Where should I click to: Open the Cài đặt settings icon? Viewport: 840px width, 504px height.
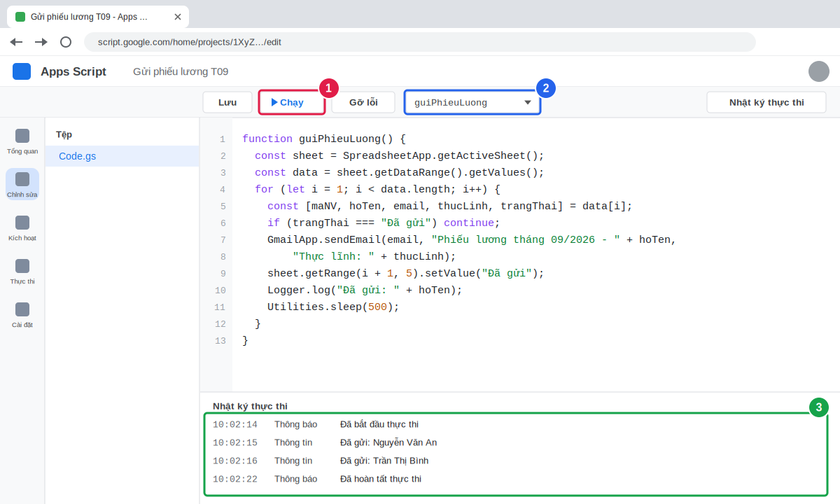(22, 315)
